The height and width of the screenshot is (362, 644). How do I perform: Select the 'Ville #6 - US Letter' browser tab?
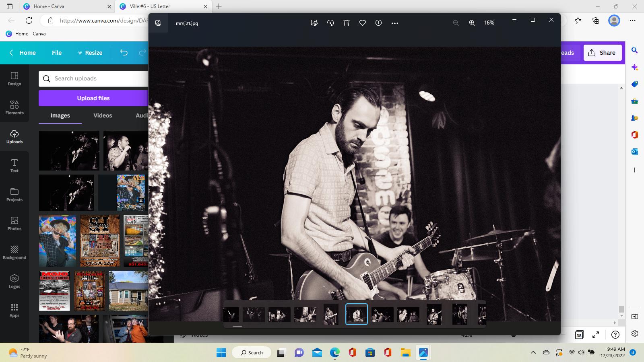coord(164,6)
